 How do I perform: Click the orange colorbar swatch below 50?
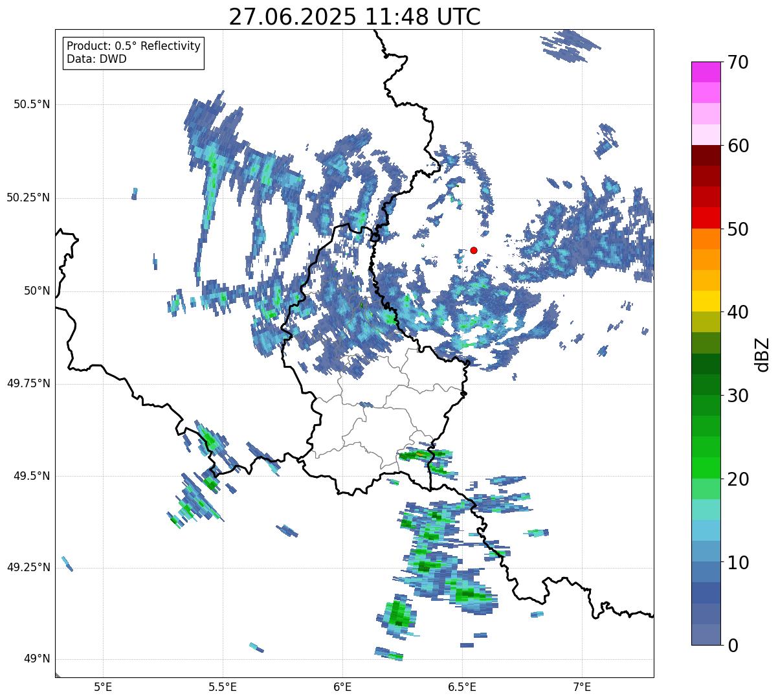[x=706, y=239]
